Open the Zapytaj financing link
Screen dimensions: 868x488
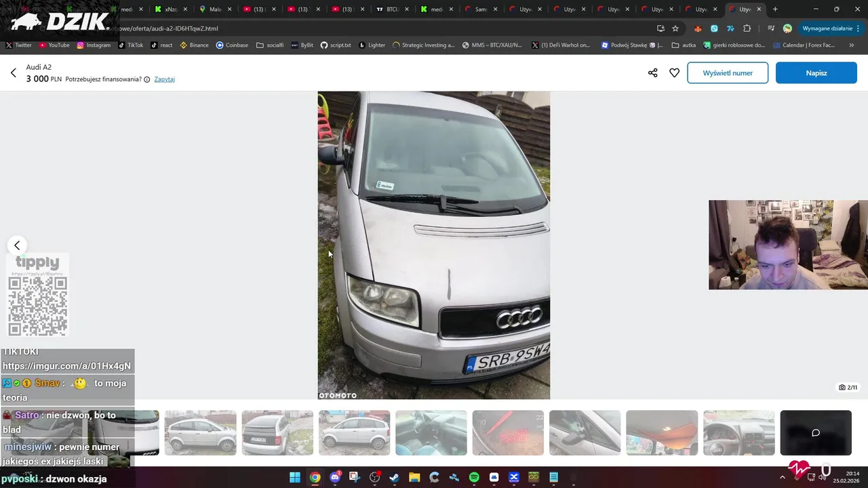click(164, 79)
